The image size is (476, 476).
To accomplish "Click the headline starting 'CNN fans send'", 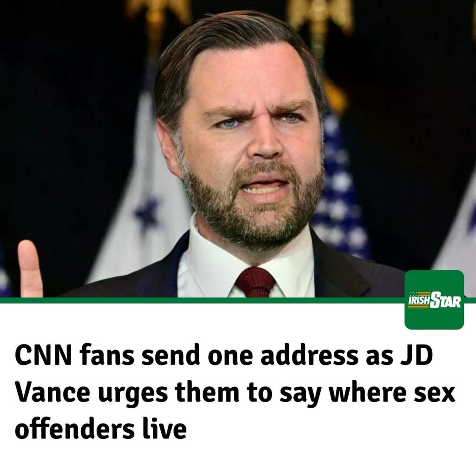I will 235,392.
